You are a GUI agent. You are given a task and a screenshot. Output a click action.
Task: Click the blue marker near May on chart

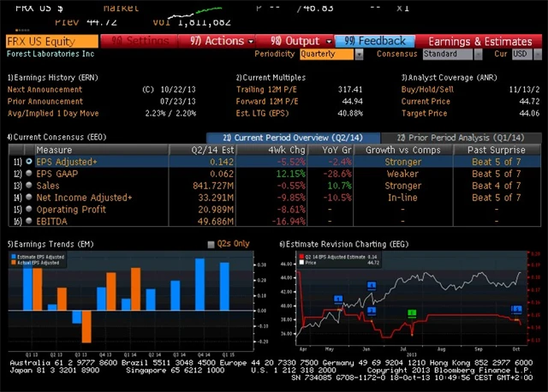tap(338, 299)
